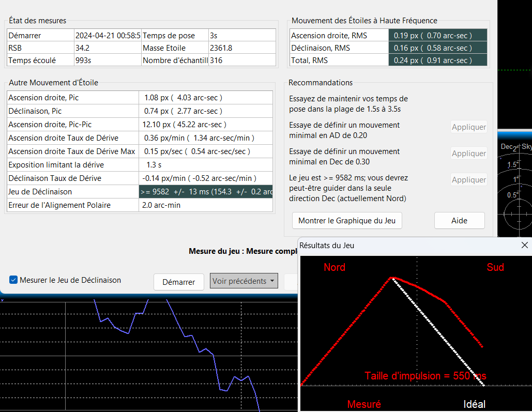The width and height of the screenshot is (532, 412).
Task: Click the Démarrer button
Action: click(179, 282)
